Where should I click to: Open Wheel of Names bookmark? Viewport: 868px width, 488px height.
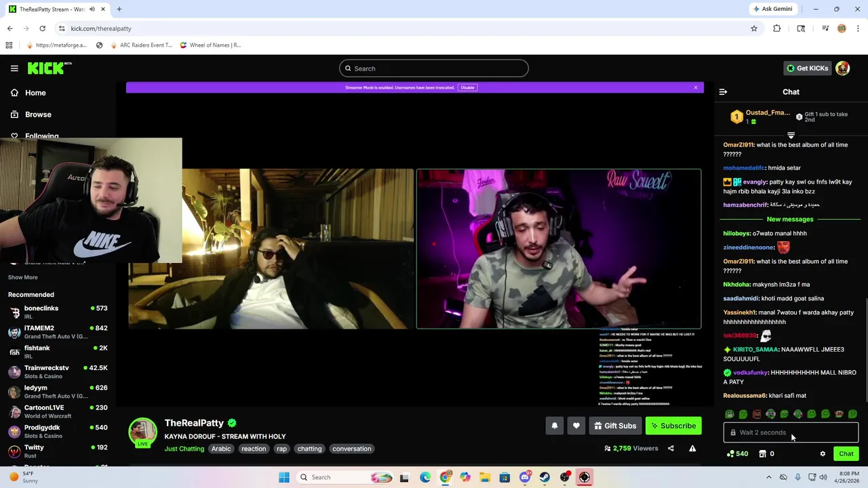click(x=210, y=45)
